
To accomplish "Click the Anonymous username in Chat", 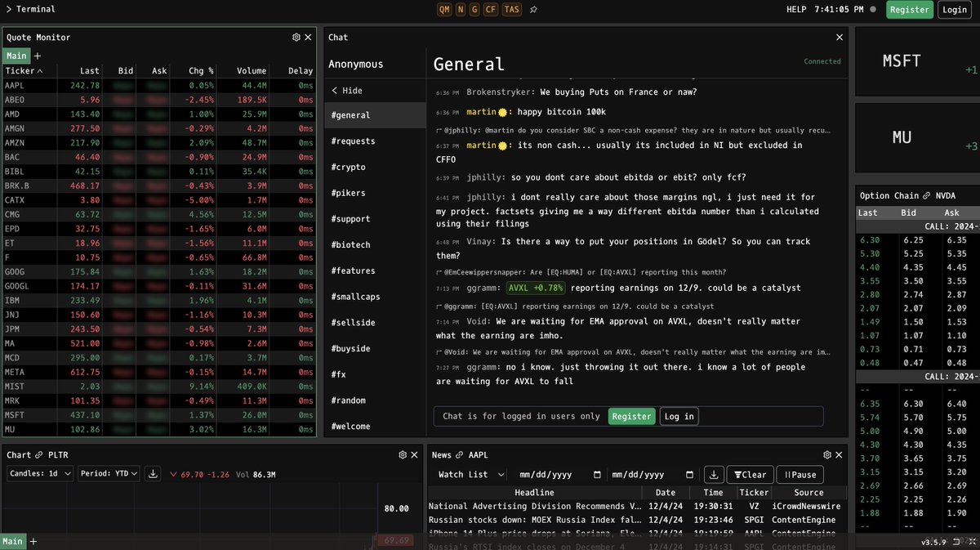I will coord(355,65).
